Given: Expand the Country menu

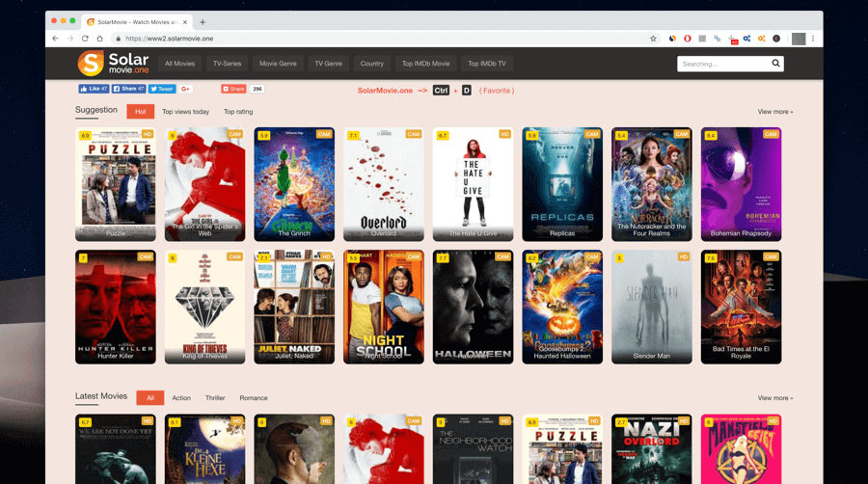Looking at the screenshot, I should tap(372, 64).
